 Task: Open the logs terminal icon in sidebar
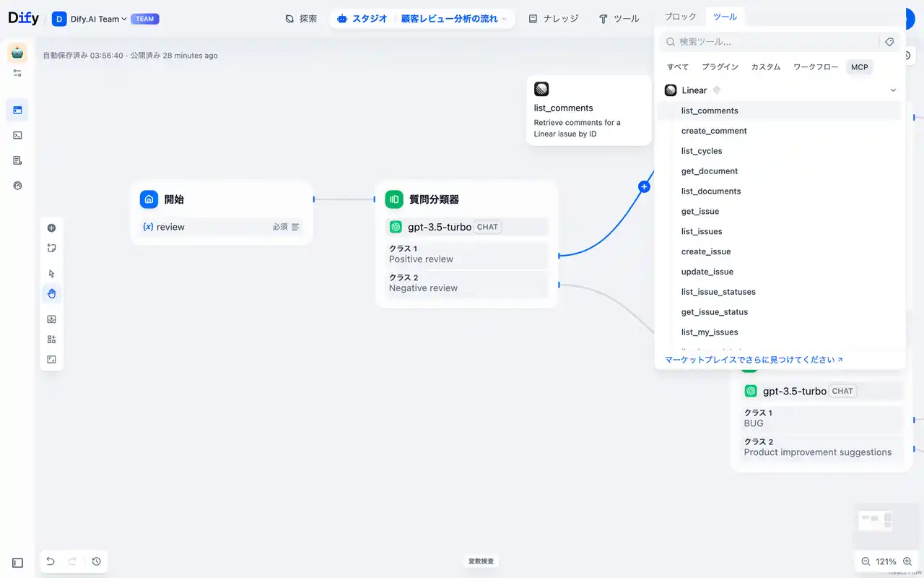(17, 135)
